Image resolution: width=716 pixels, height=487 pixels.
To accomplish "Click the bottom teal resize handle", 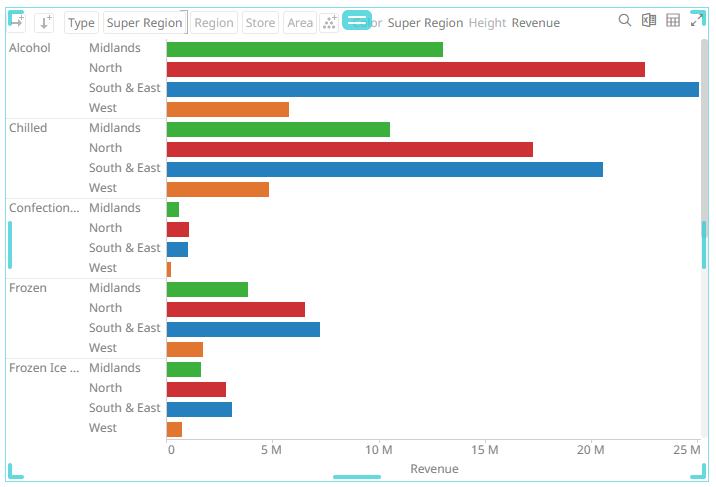I will pyautogui.click(x=357, y=477).
